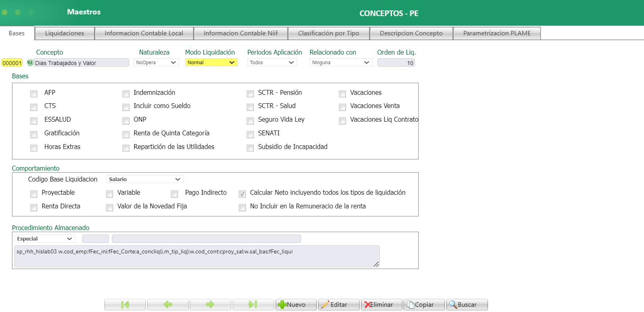Open the Parametrizacion PLAME tab
The height and width of the screenshot is (312, 644).
click(497, 33)
